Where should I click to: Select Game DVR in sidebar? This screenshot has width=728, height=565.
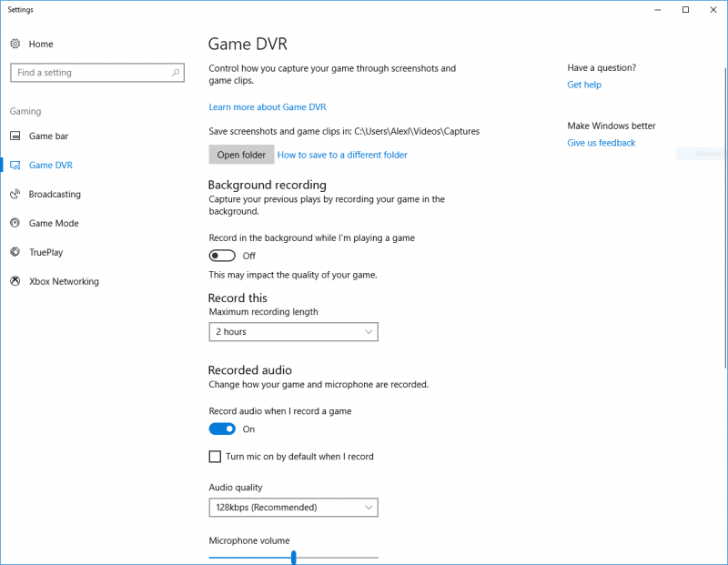[51, 166]
